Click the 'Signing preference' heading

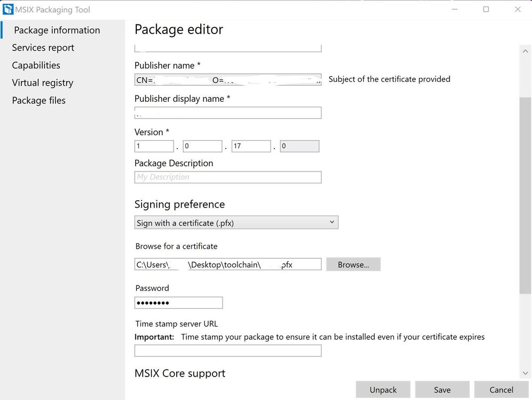[x=179, y=204]
